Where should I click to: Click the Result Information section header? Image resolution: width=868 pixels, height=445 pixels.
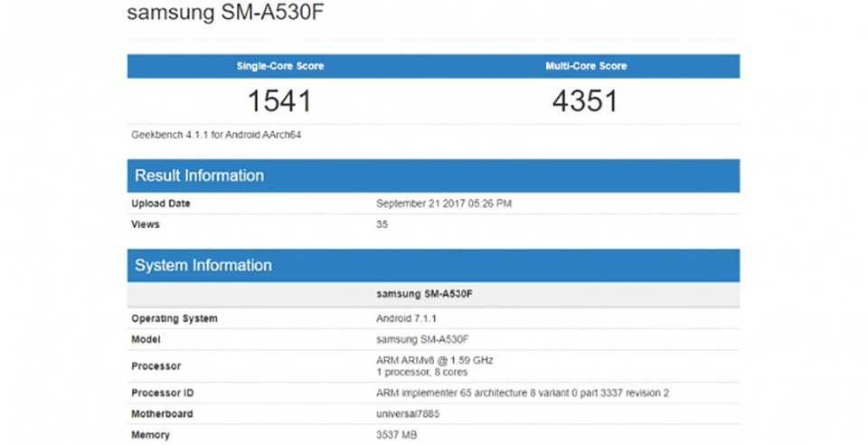(x=199, y=175)
